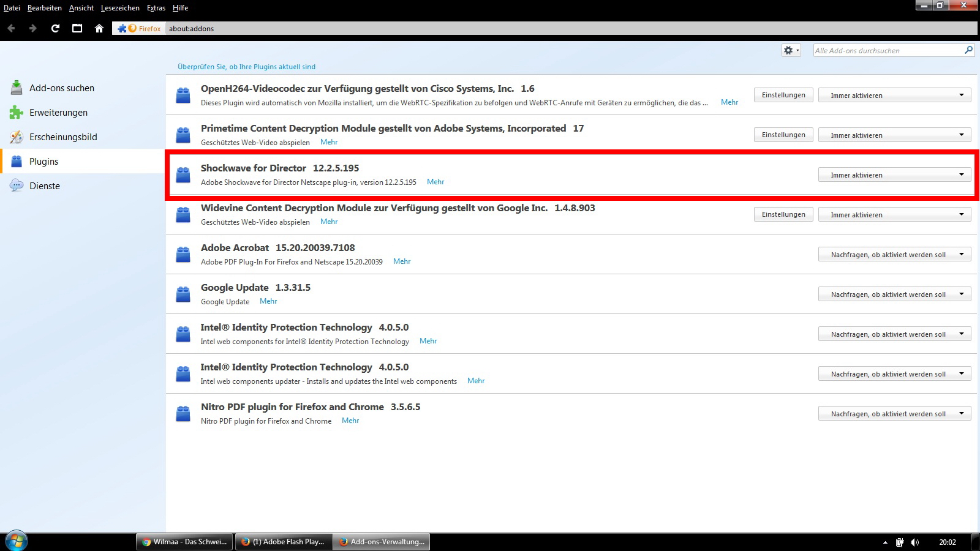980x551 pixels.
Task: Open the Bearbeiten menu
Action: 45,8
